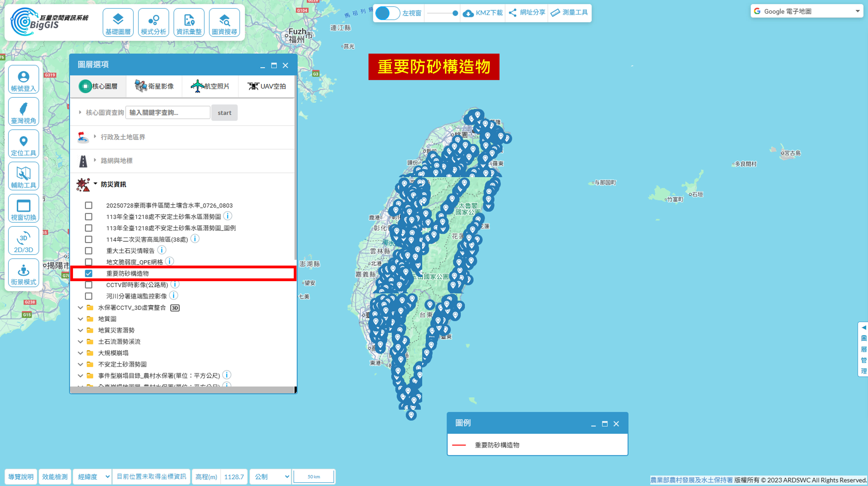The width and height of the screenshot is (868, 486).
Task: Expand 行政及土地區界 category
Action: coord(95,137)
